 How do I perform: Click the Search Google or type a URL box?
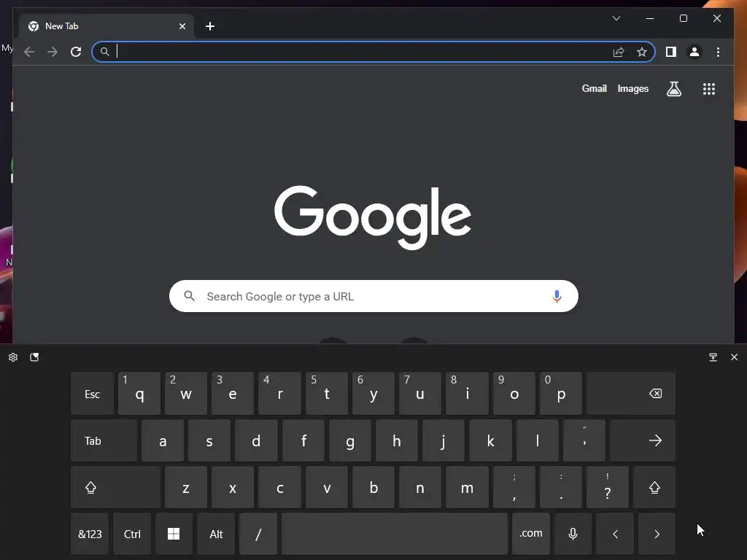click(373, 296)
